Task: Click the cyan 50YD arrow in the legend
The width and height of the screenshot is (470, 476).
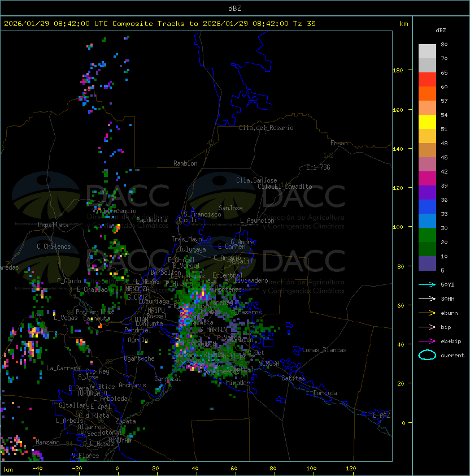Action: [x=427, y=284]
